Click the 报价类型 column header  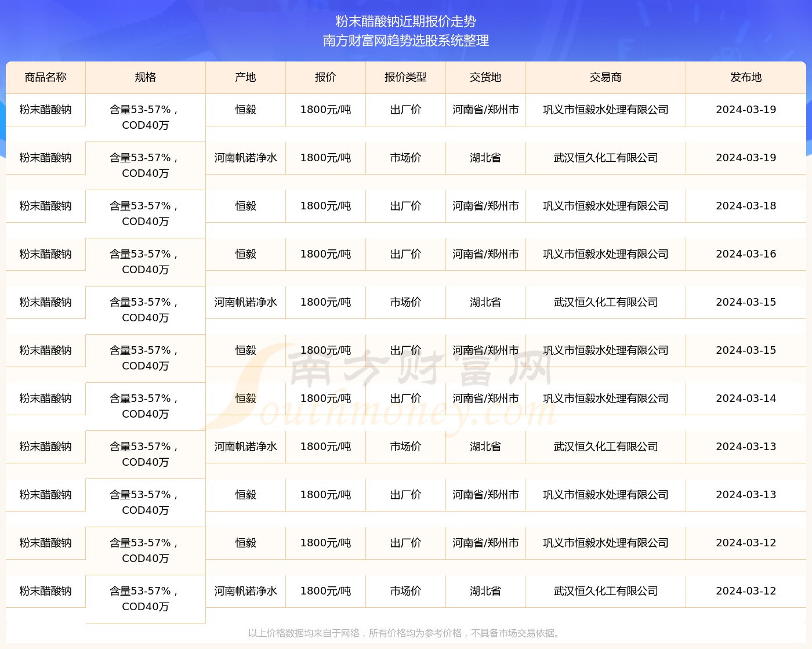coord(405,77)
